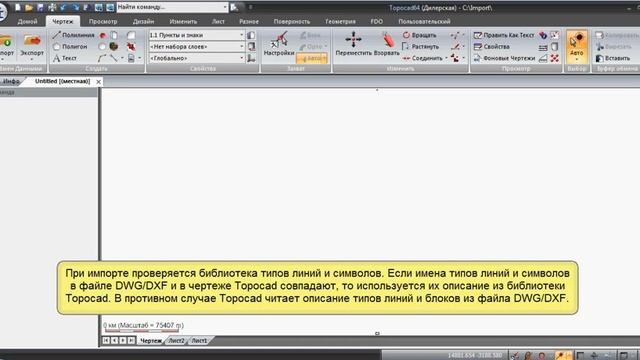Switch to the Лист1 sheet tab

[x=199, y=340]
